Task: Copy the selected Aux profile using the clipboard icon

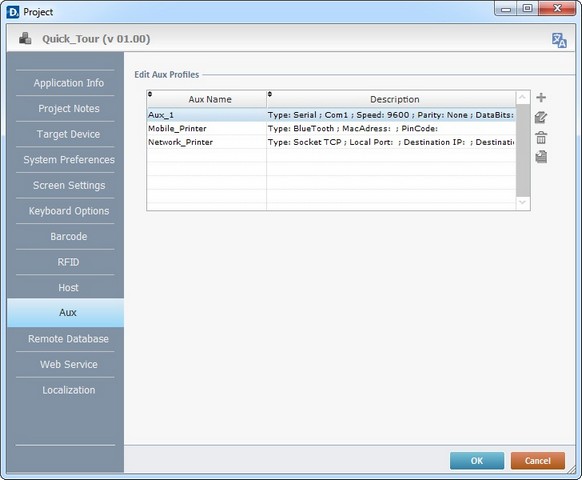Action: pyautogui.click(x=541, y=157)
